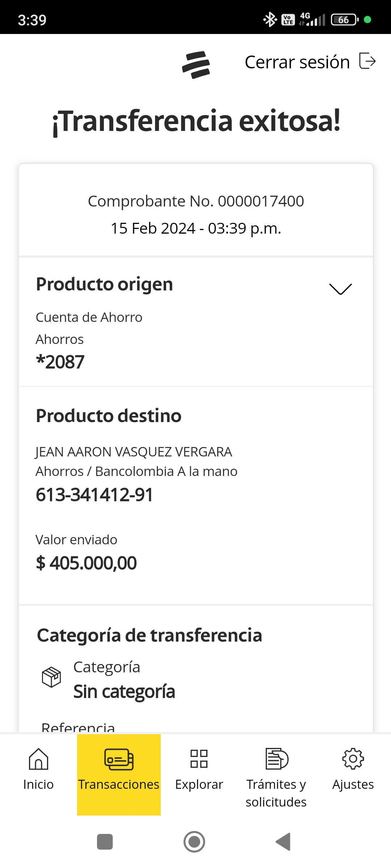The width and height of the screenshot is (391, 868).
Task: Tap the destination account number 613-341412-91
Action: click(94, 495)
